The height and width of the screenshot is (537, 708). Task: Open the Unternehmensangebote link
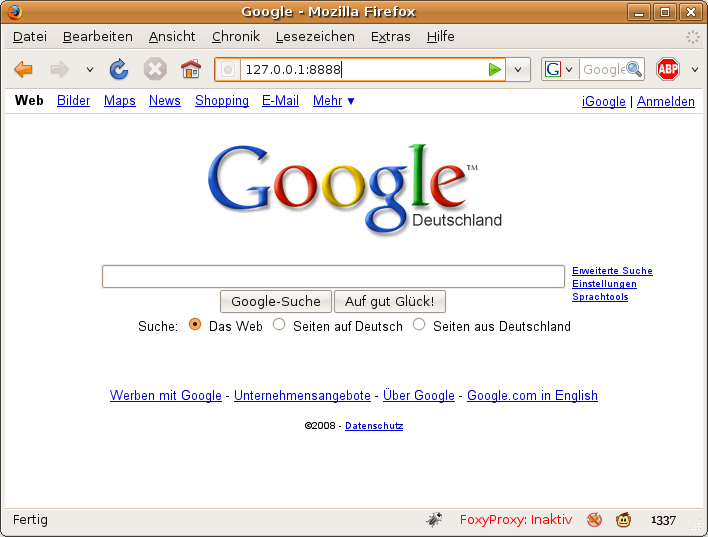point(302,395)
